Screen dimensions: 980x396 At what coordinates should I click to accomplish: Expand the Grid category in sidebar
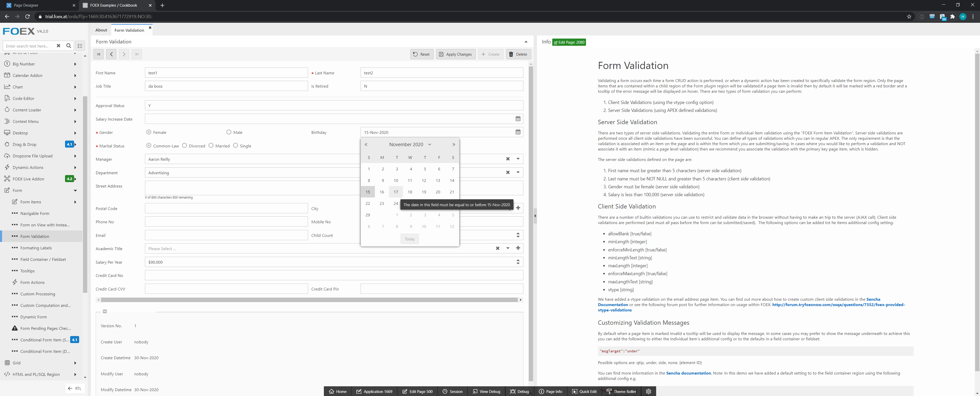tap(75, 363)
